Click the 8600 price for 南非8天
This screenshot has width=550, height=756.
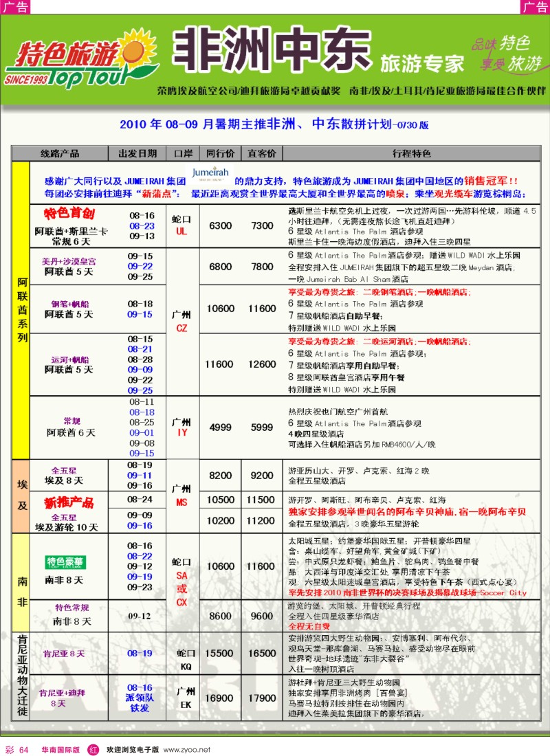[x=221, y=616]
